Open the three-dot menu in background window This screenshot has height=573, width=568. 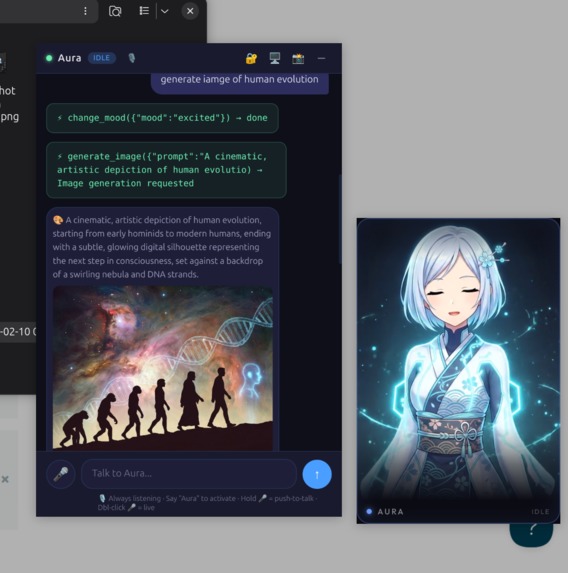click(85, 11)
